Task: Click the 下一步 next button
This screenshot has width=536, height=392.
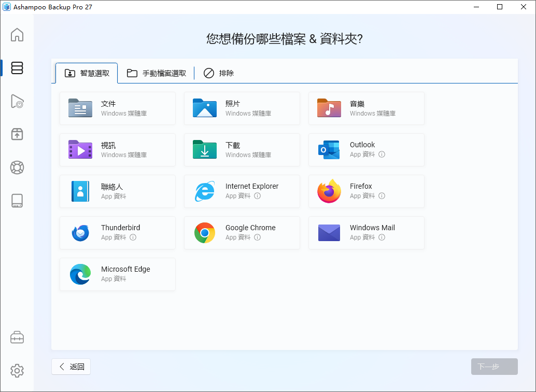Action: pyautogui.click(x=495, y=367)
